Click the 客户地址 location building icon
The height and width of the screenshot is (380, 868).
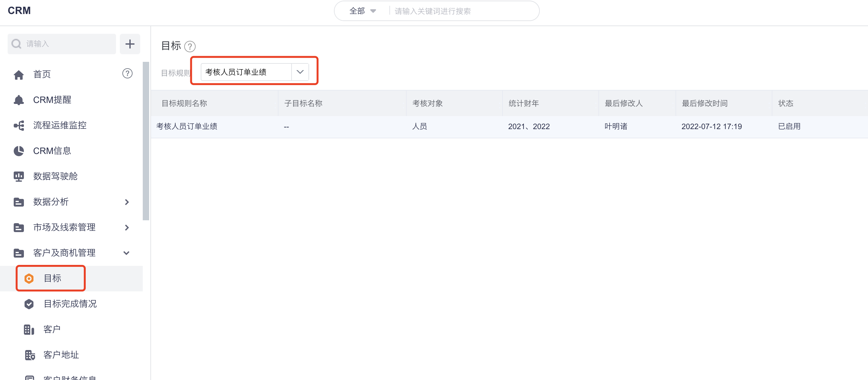coord(30,355)
